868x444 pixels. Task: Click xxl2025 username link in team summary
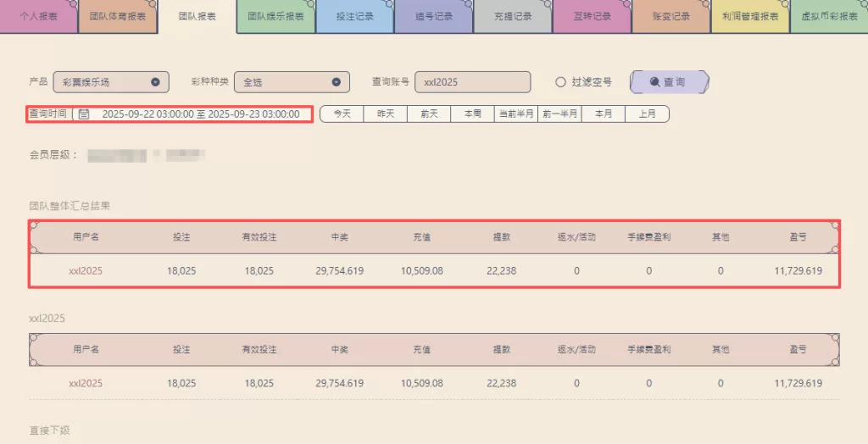[86, 271]
